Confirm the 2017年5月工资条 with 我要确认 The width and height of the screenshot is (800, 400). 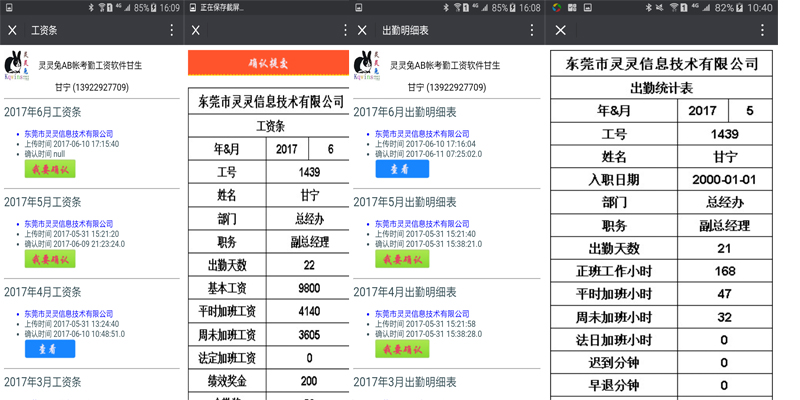(x=50, y=259)
